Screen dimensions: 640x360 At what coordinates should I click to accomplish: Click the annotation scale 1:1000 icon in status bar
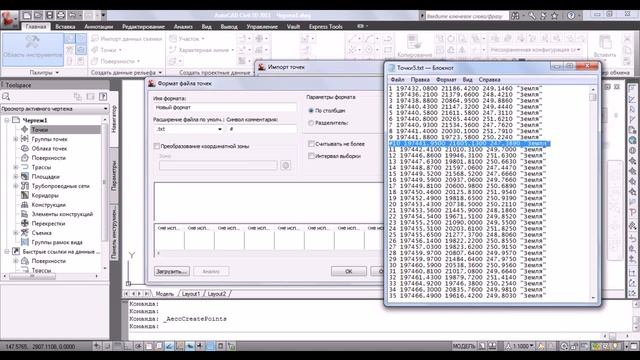[x=508, y=346]
